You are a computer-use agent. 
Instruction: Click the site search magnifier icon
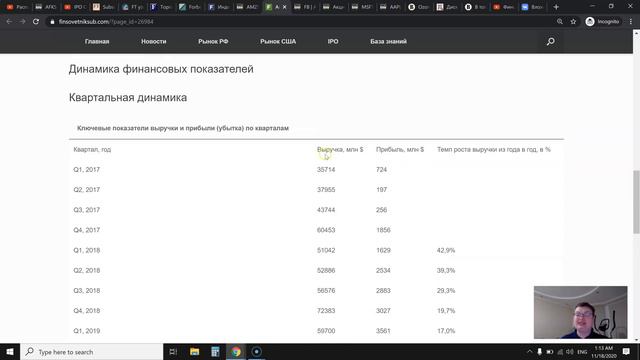click(551, 41)
